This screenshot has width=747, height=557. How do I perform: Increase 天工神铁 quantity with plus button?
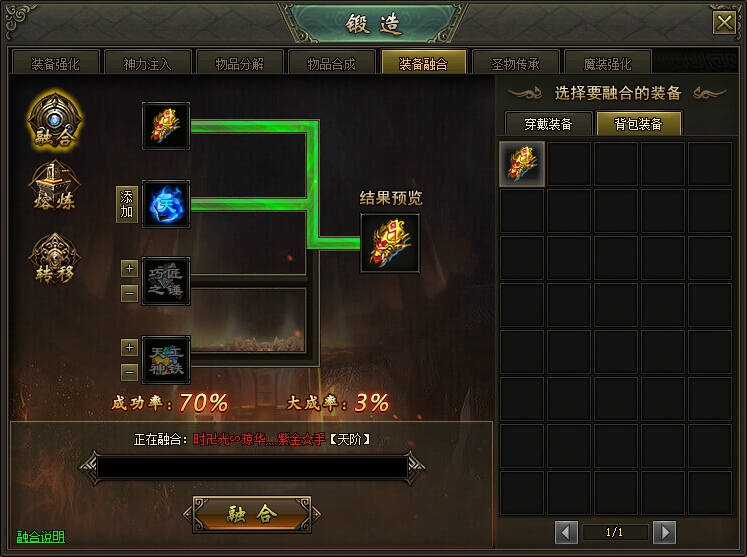tap(129, 347)
